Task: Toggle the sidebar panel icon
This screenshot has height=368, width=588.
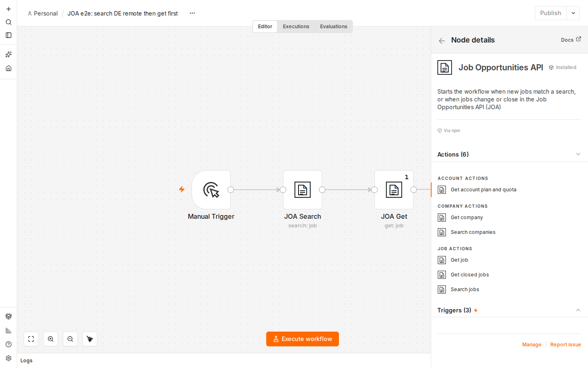Action: pos(9,35)
